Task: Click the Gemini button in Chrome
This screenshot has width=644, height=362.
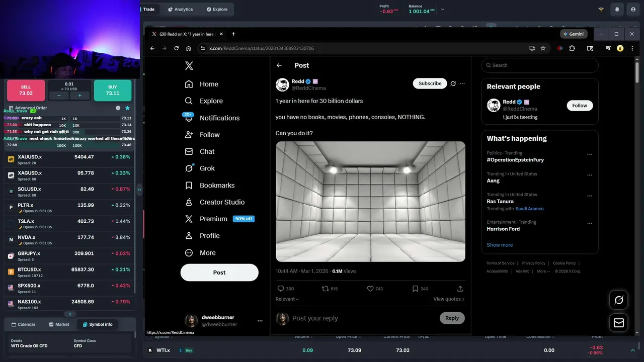Action: 574,34
